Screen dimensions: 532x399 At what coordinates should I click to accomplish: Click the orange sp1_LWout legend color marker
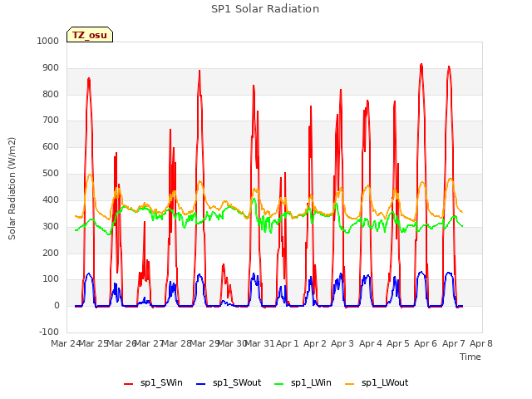coord(349,384)
